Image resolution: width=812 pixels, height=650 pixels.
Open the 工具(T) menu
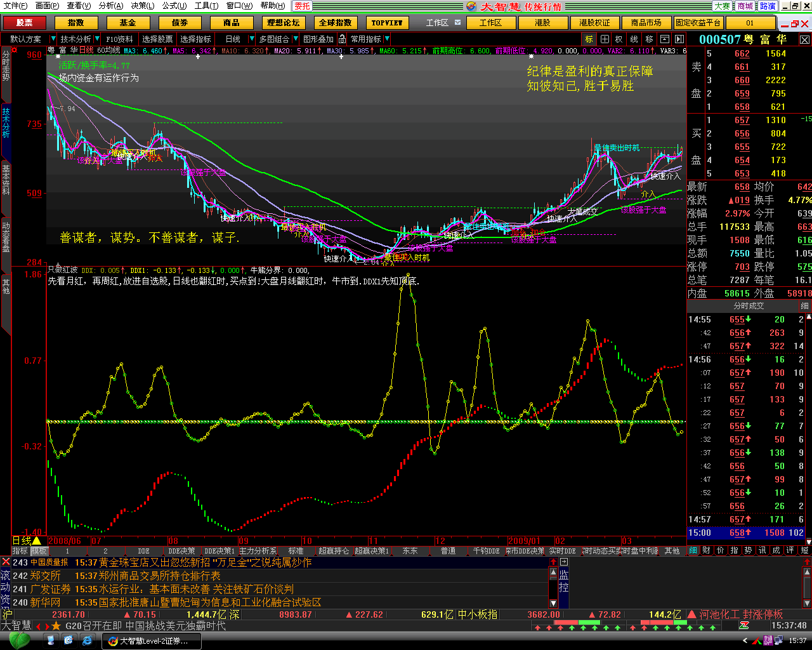click(206, 6)
